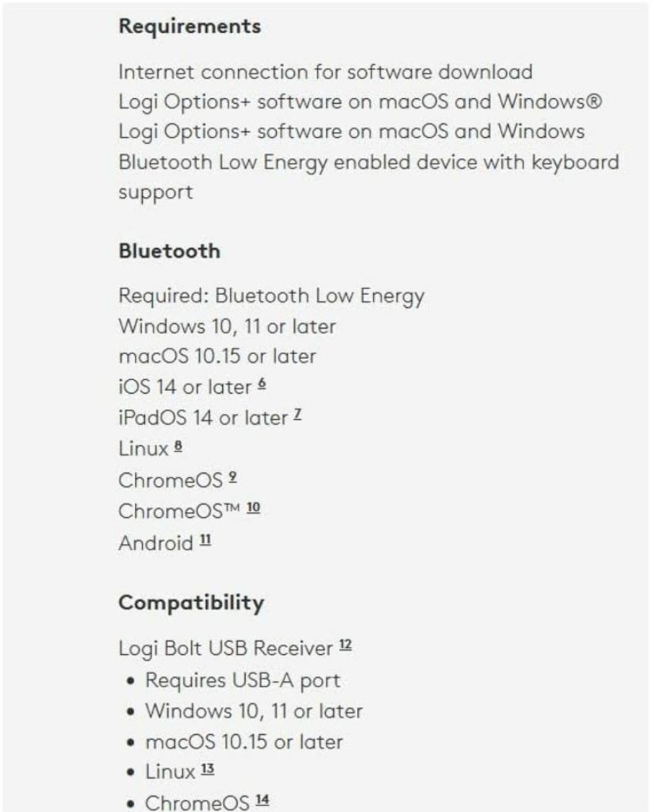This screenshot has width=651, height=812.
Task: Click the Bluetooth section heading
Action: 169,251
